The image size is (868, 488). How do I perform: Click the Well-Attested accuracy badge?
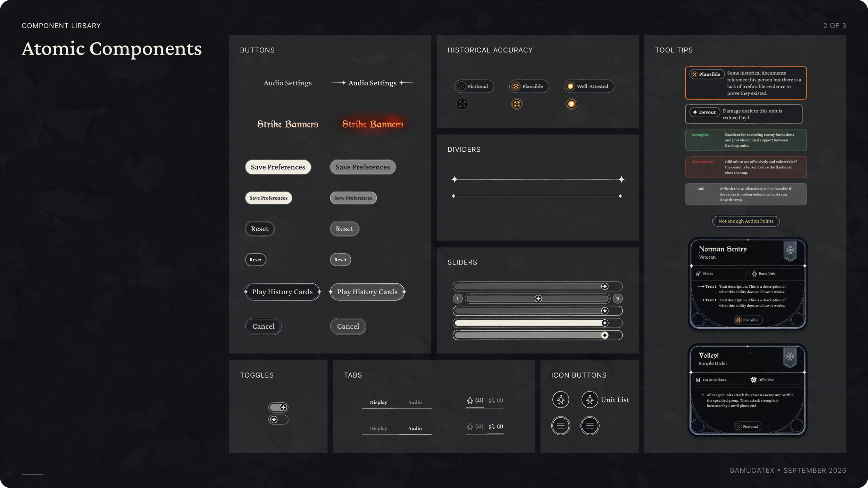pos(589,86)
